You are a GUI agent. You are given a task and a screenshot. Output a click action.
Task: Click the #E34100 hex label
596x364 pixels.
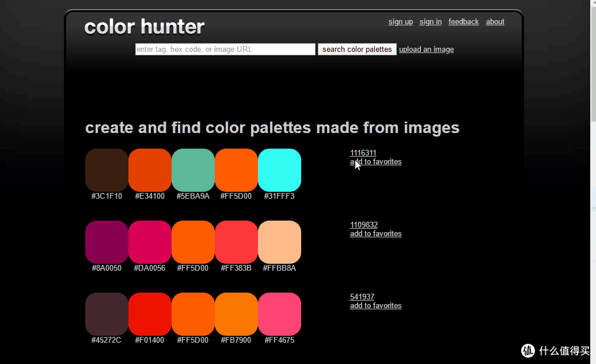tap(150, 196)
